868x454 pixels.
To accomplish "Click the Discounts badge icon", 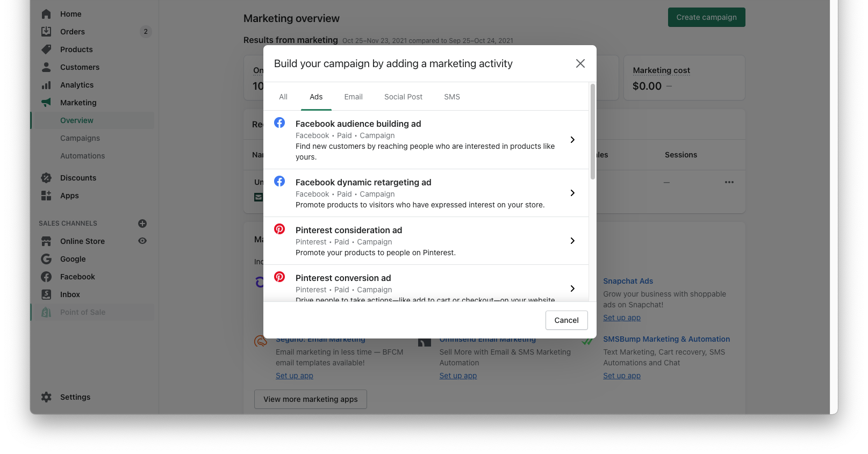I will coord(46,178).
